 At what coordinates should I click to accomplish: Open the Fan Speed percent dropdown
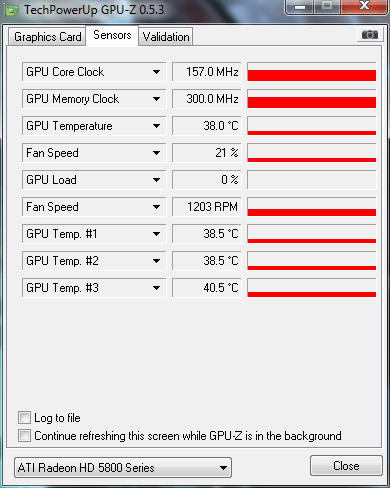click(156, 153)
